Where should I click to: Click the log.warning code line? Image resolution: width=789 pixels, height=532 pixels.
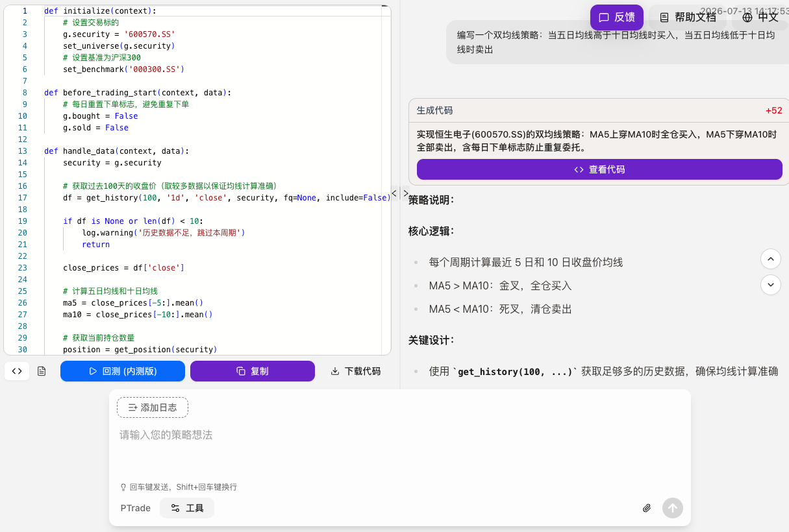click(x=164, y=232)
